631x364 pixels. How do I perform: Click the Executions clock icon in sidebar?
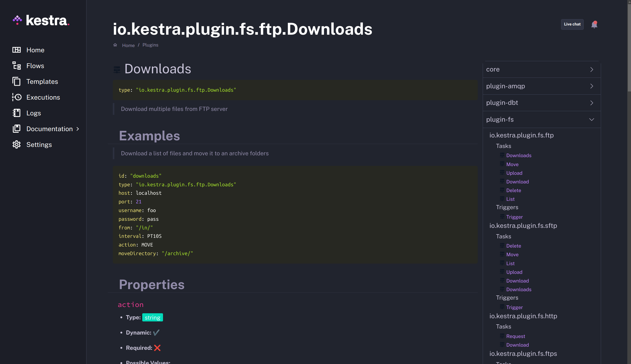click(x=17, y=97)
